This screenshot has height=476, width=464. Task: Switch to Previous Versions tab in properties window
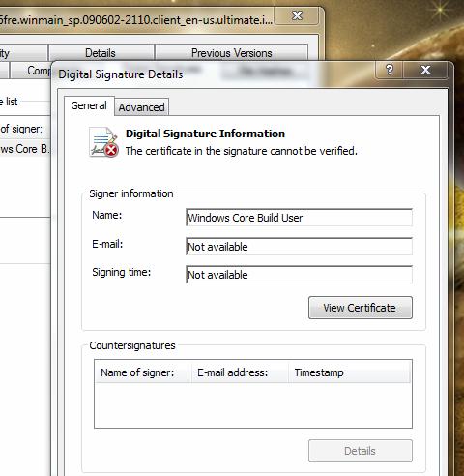coord(231,53)
